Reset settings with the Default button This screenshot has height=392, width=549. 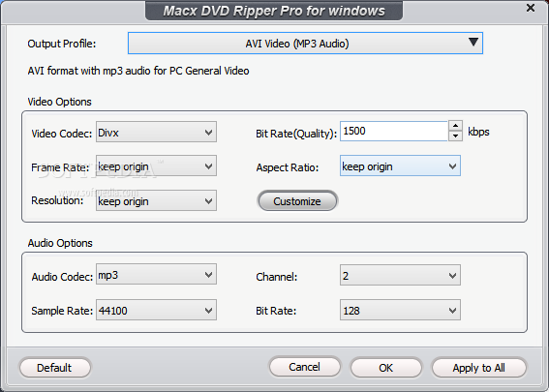[x=55, y=368]
